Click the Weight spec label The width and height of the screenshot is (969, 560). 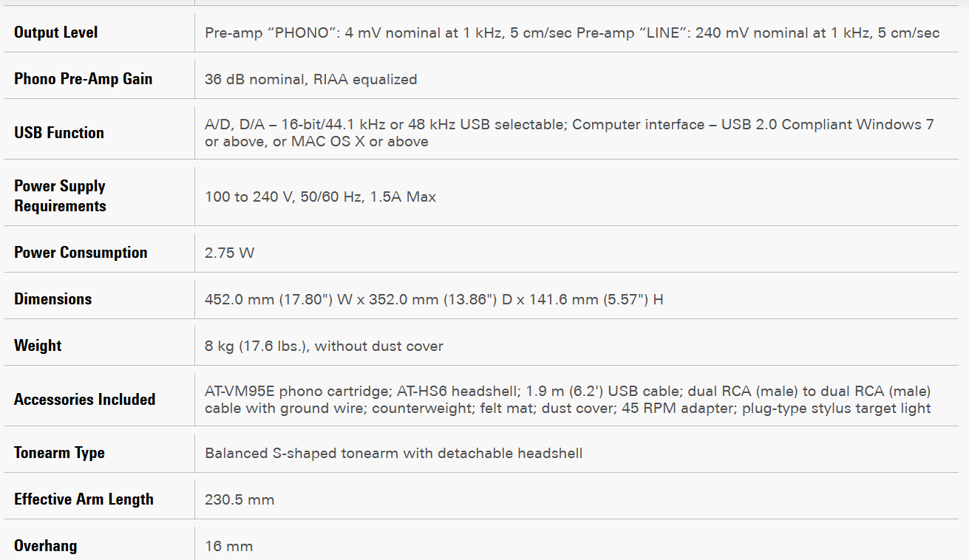point(38,346)
